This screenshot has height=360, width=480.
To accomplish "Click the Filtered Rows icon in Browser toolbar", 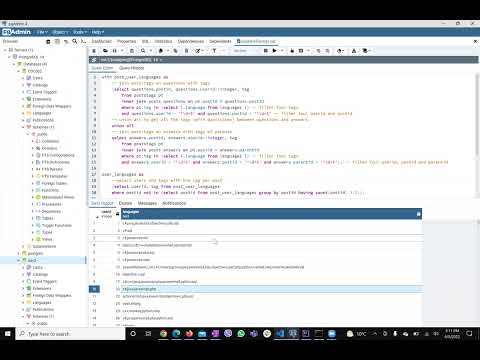I will pos(66,41).
